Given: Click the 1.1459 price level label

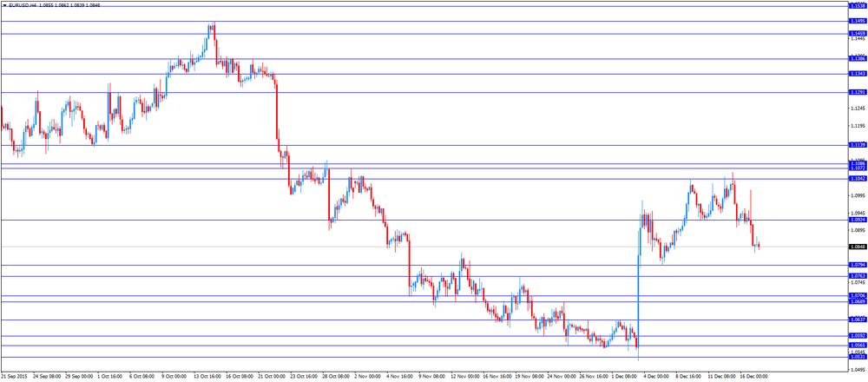Looking at the screenshot, I should (x=858, y=33).
